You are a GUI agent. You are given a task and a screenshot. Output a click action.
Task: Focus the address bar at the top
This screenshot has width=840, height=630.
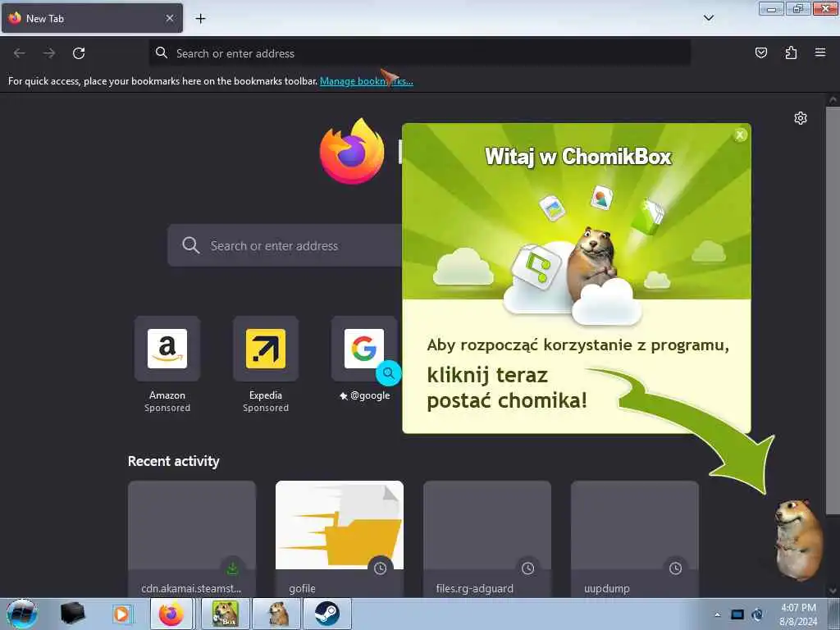point(419,53)
